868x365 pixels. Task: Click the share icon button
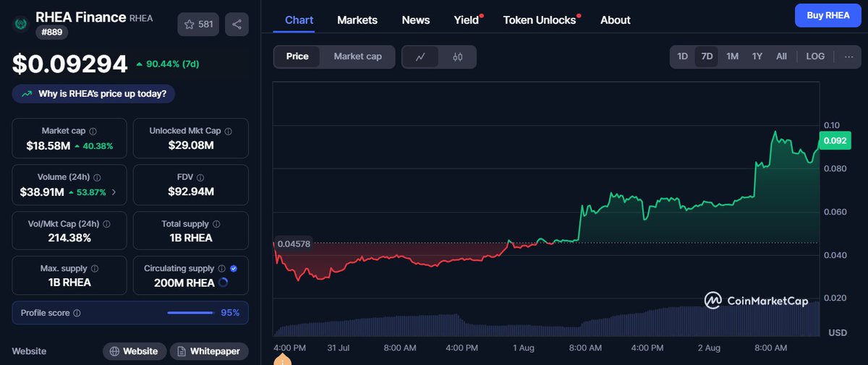[237, 25]
